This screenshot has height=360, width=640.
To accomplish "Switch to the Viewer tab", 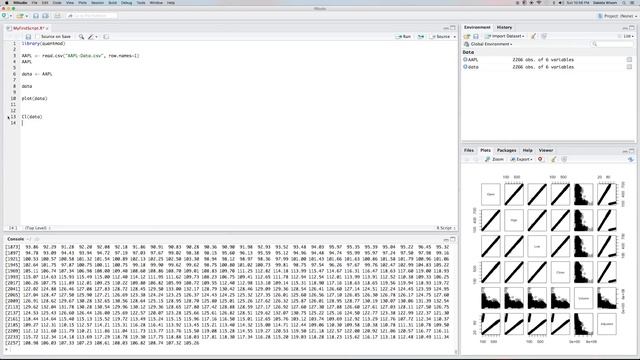I will pos(546,150).
